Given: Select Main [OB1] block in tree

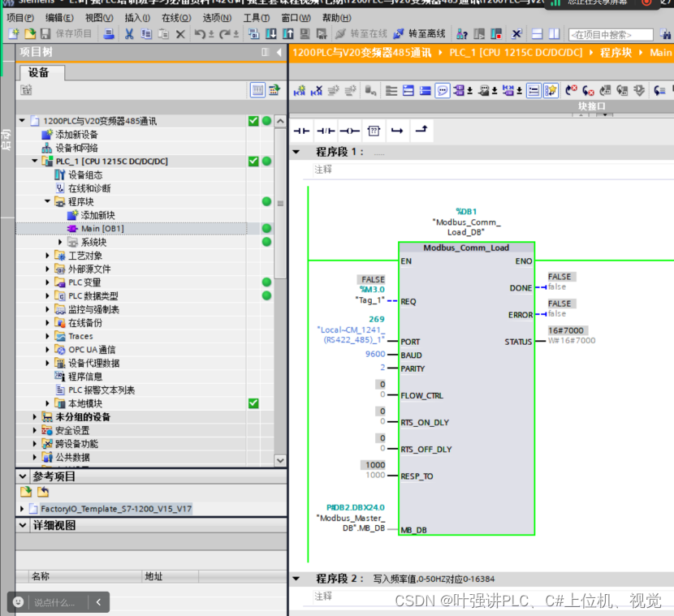Looking at the screenshot, I should tap(103, 229).
